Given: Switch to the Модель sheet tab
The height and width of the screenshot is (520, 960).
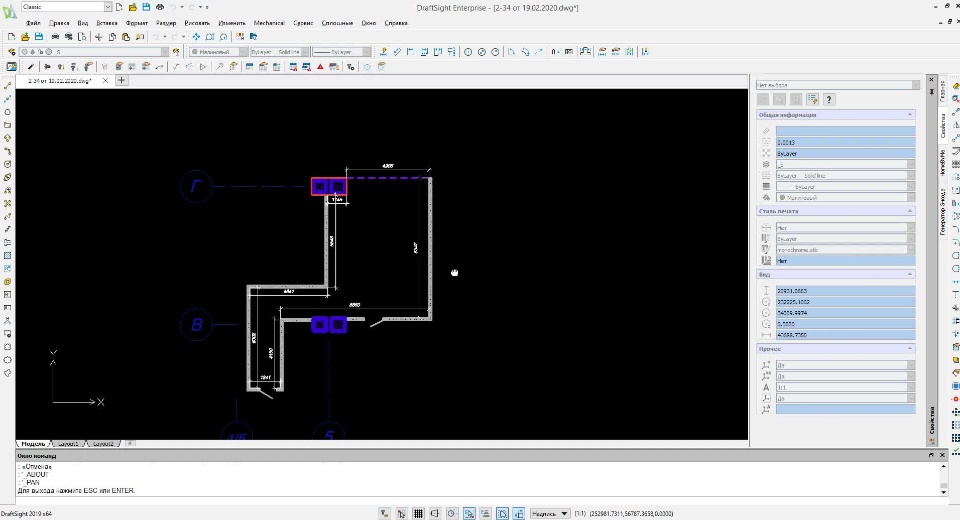Looking at the screenshot, I should point(33,442).
